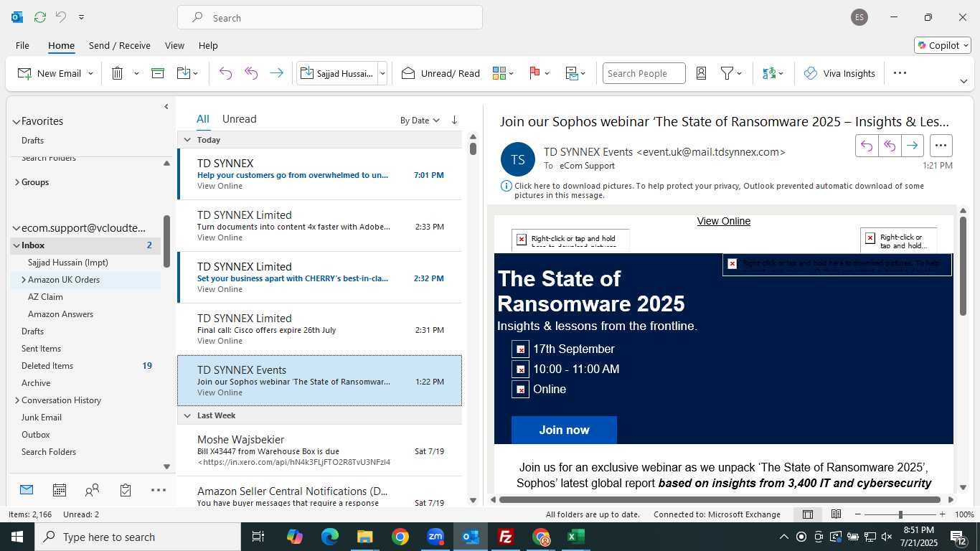Image resolution: width=980 pixels, height=551 pixels.
Task: Open the People contacts icon
Action: (x=92, y=490)
